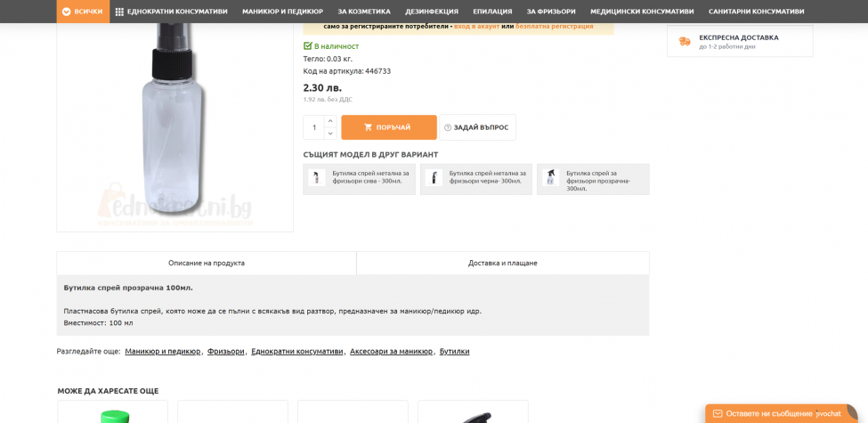Open the ВСИЧКИ categories dropdown

click(83, 12)
